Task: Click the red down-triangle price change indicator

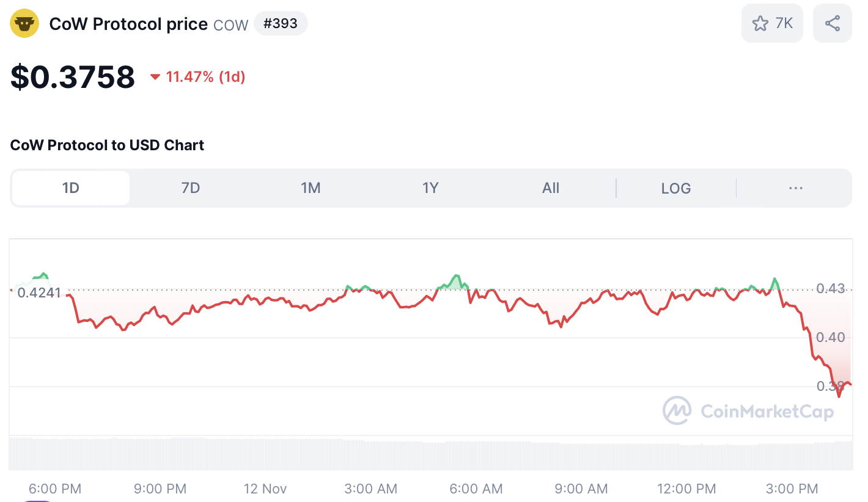Action: click(x=155, y=77)
